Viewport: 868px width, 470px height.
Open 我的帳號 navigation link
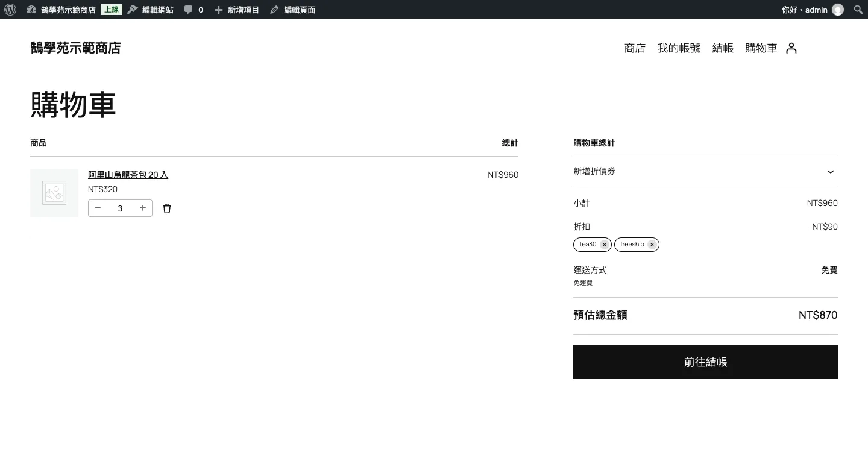click(x=679, y=48)
